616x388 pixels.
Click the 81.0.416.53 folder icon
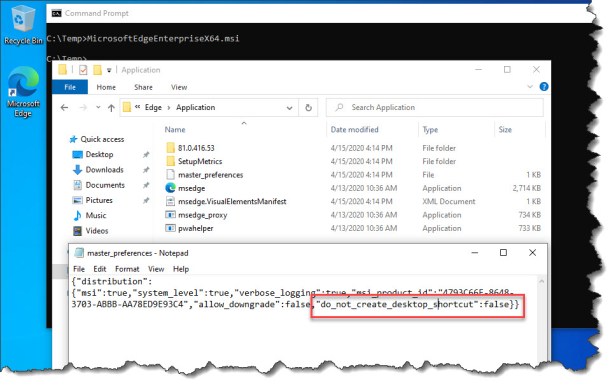coord(170,148)
